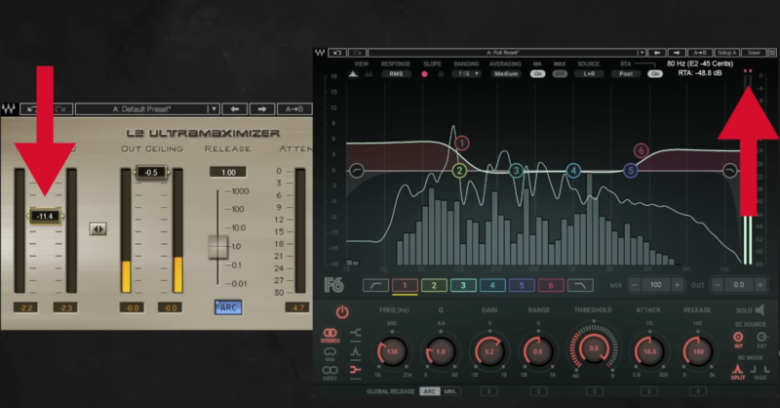This screenshot has height=408, width=780.
Task: Set F6 RTA response to RMS
Action: click(x=396, y=74)
